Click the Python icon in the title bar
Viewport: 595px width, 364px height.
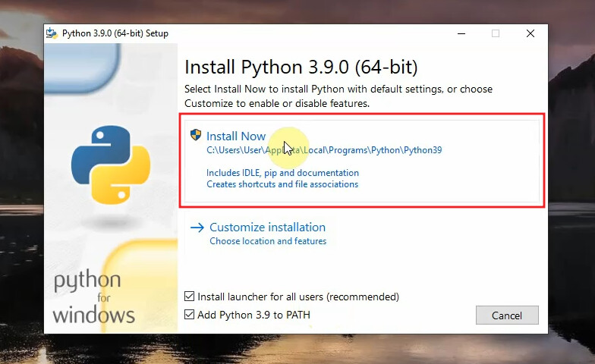[x=52, y=33]
